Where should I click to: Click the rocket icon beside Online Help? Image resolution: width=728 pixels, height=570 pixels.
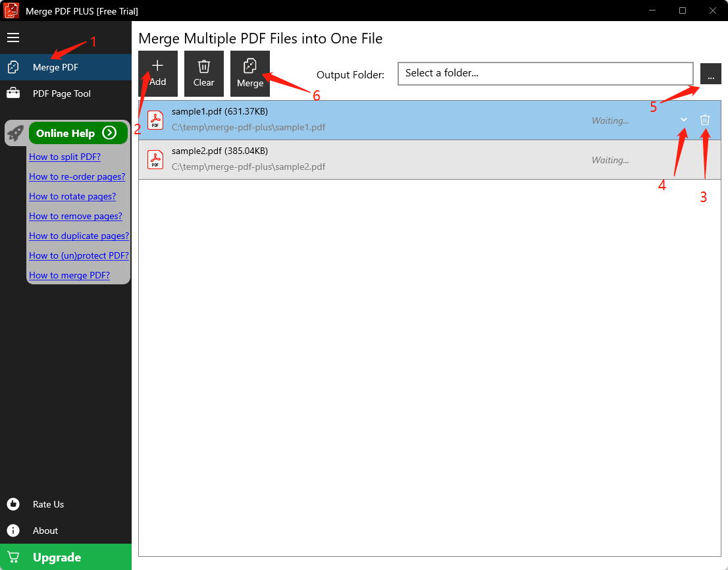(x=14, y=132)
